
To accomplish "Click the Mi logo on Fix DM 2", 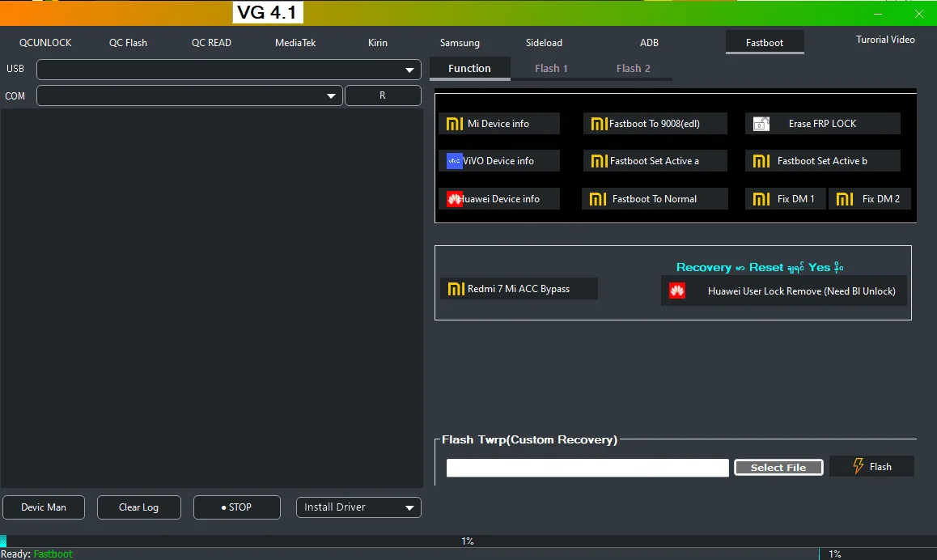I will coord(845,199).
